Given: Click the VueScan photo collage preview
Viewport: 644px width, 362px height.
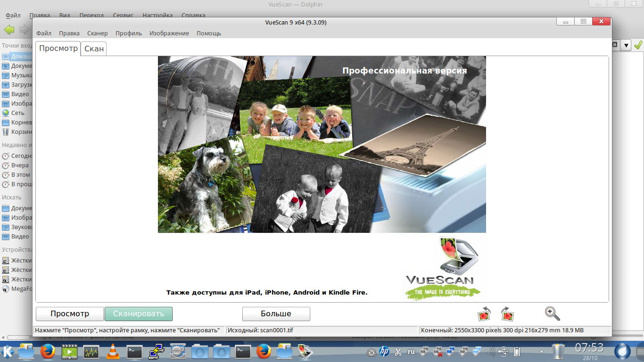Looking at the screenshot, I should click(x=322, y=144).
